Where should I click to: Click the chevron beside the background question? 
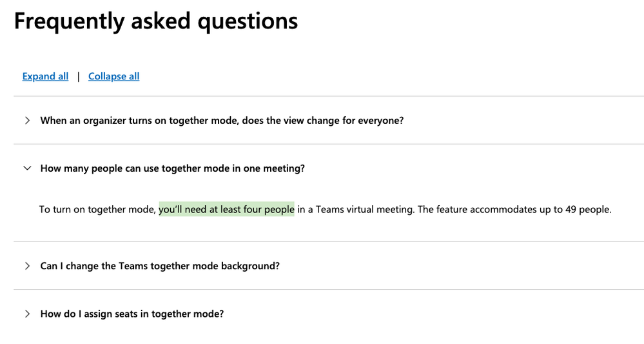click(x=27, y=266)
